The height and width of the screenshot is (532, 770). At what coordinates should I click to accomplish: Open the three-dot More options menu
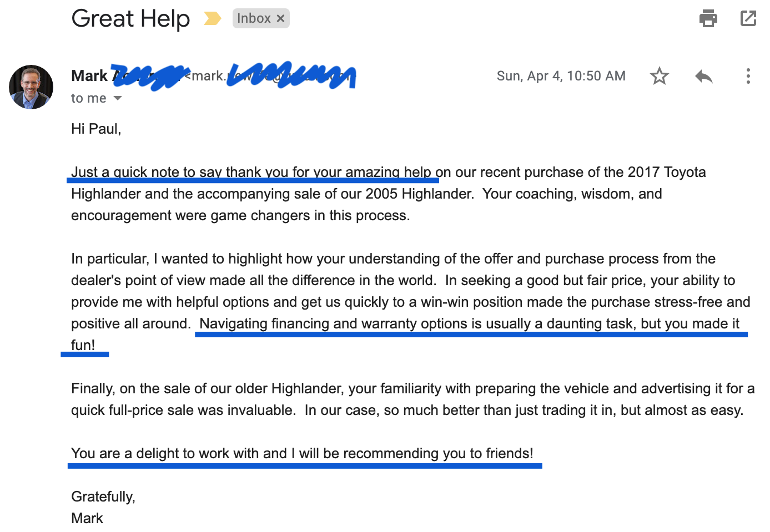coord(748,76)
